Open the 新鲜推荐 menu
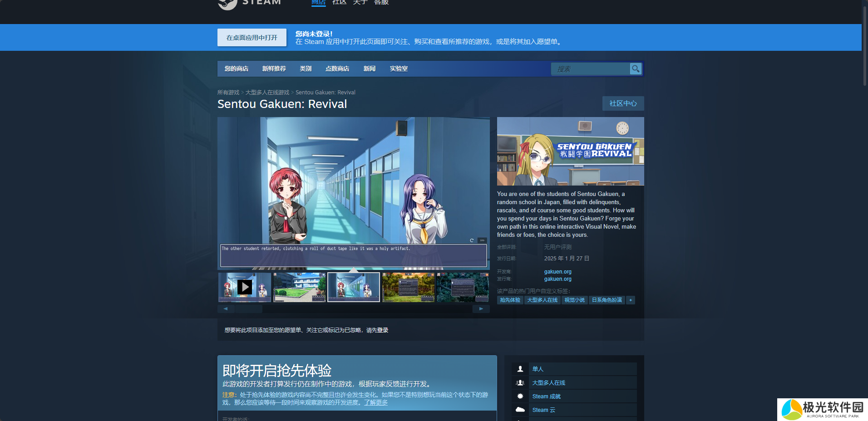Image resolution: width=868 pixels, height=421 pixels. 274,69
